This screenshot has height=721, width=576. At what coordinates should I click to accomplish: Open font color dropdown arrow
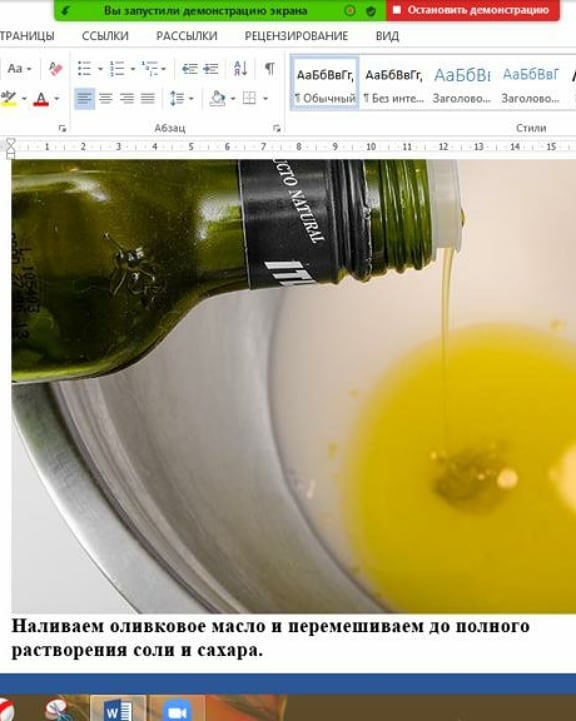[x=57, y=98]
